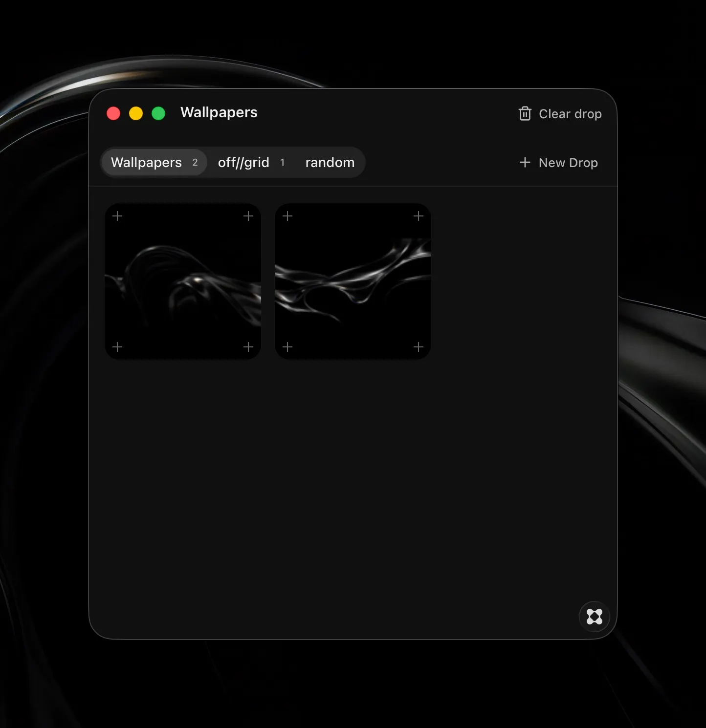Open the second silver ribbon wallpaper thumbnail
Image resolution: width=706 pixels, height=728 pixels.
(x=353, y=281)
